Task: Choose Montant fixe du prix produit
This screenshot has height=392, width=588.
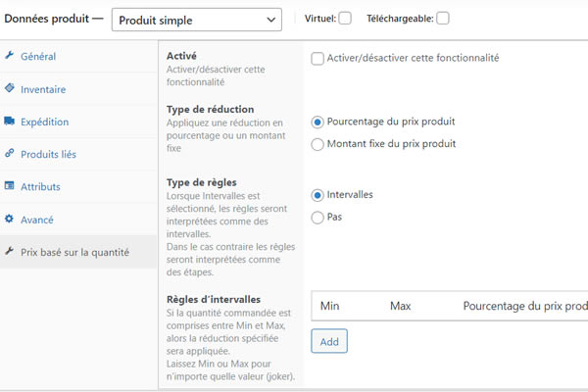Action: click(x=318, y=144)
